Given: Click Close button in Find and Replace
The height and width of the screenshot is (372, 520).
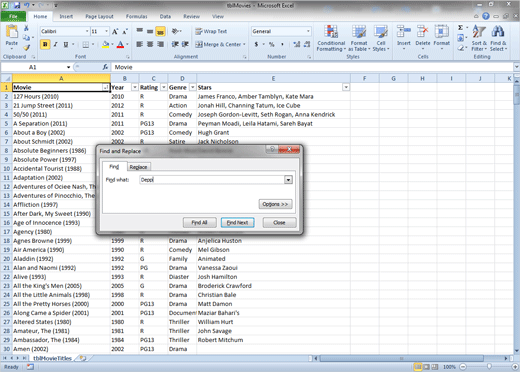Looking at the screenshot, I should point(279,222).
